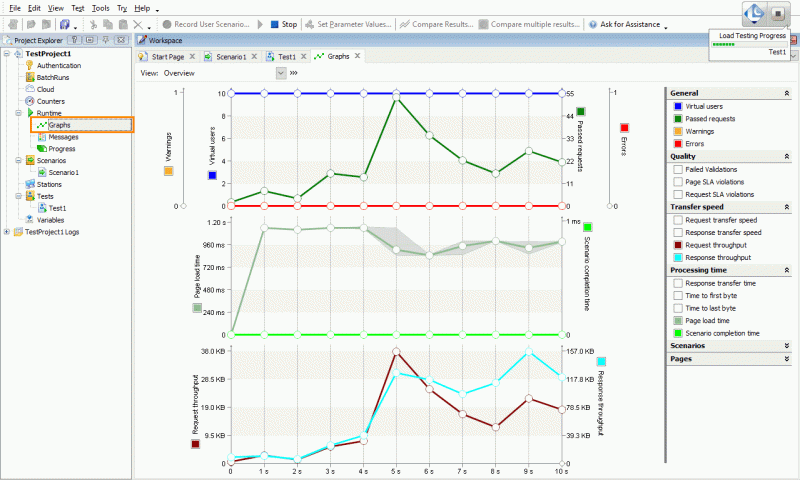The height and width of the screenshot is (480, 800).
Task: Check the Response transfer time box
Action: (678, 283)
